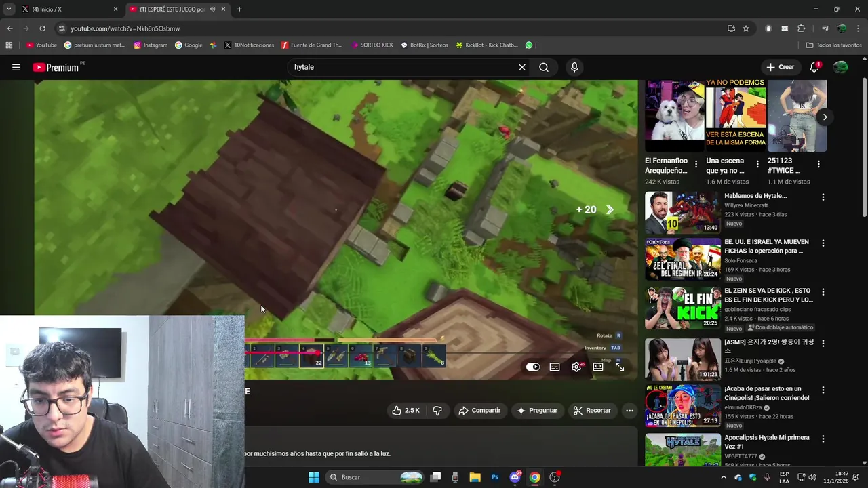
Task: Open the Windows Start menu
Action: [314, 477]
